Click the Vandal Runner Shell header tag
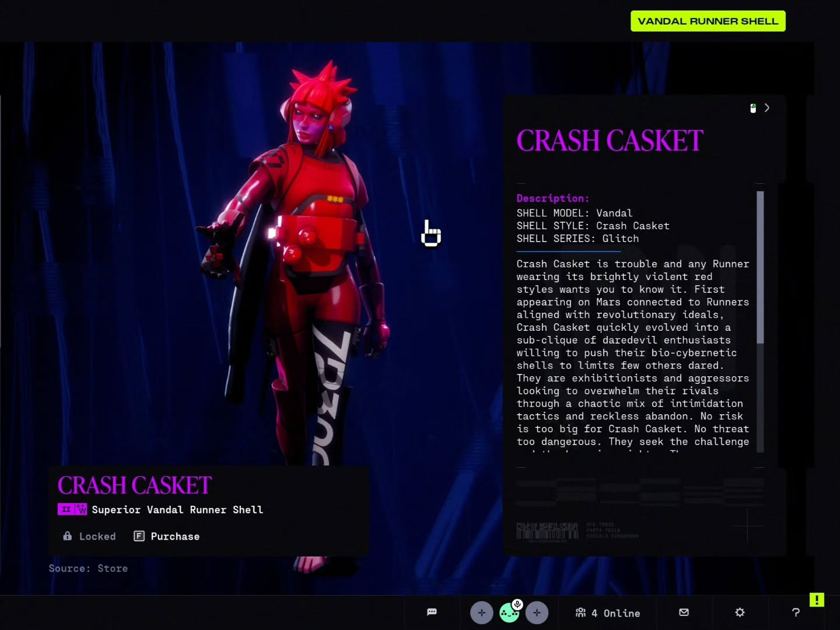Screen dimensions: 840x630 (708, 21)
